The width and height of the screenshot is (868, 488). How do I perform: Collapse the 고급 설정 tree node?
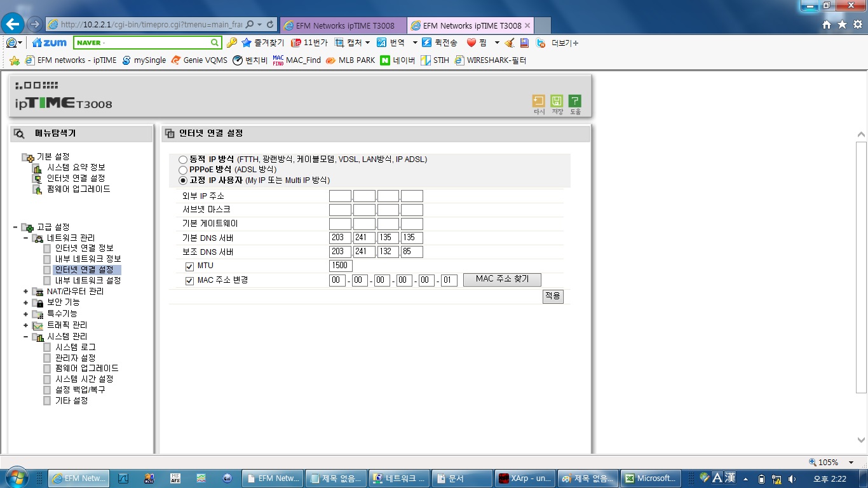15,227
